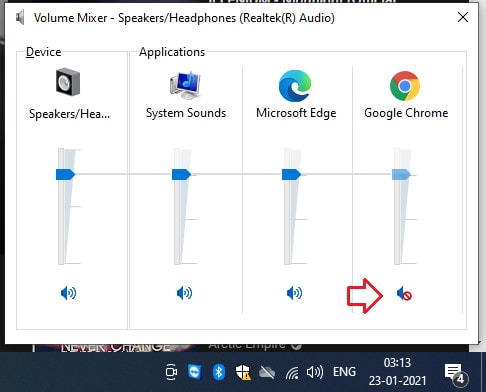Click the Google Chrome volume slider handle

click(401, 174)
